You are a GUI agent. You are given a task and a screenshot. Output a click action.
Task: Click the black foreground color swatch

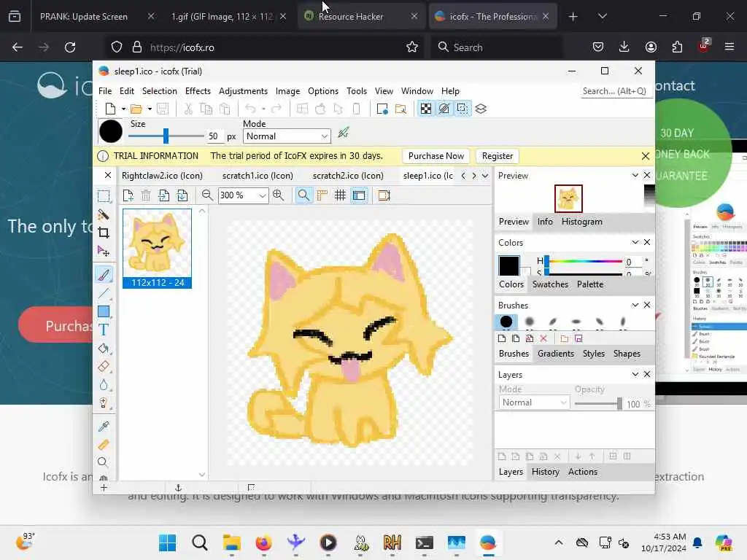tap(508, 265)
